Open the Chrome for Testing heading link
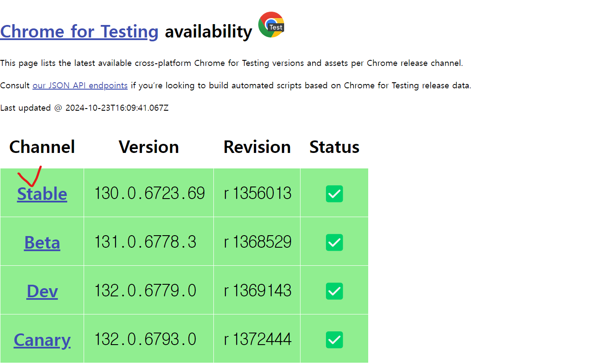 [x=79, y=31]
